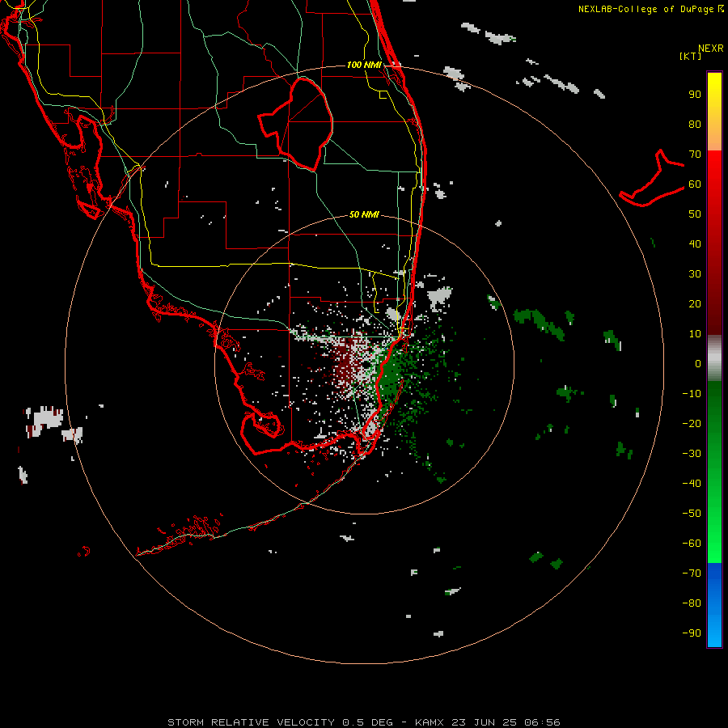The image size is (728, 728).
Task: Click the 90 value on velocity scale
Action: coord(695,95)
